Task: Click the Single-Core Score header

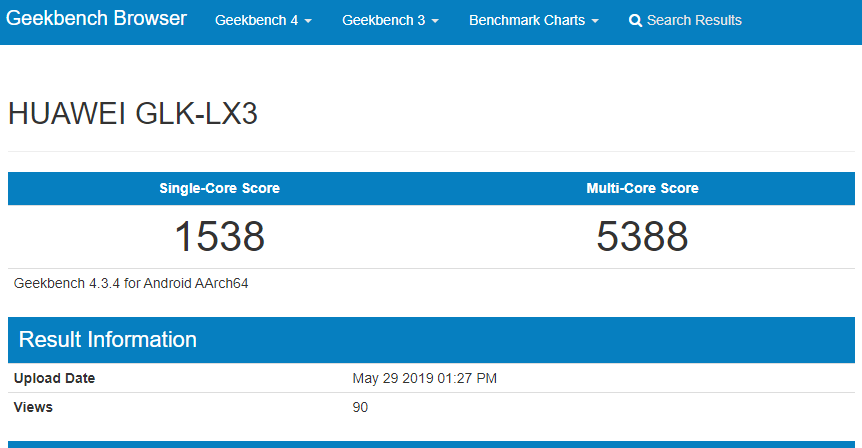Action: [x=219, y=188]
